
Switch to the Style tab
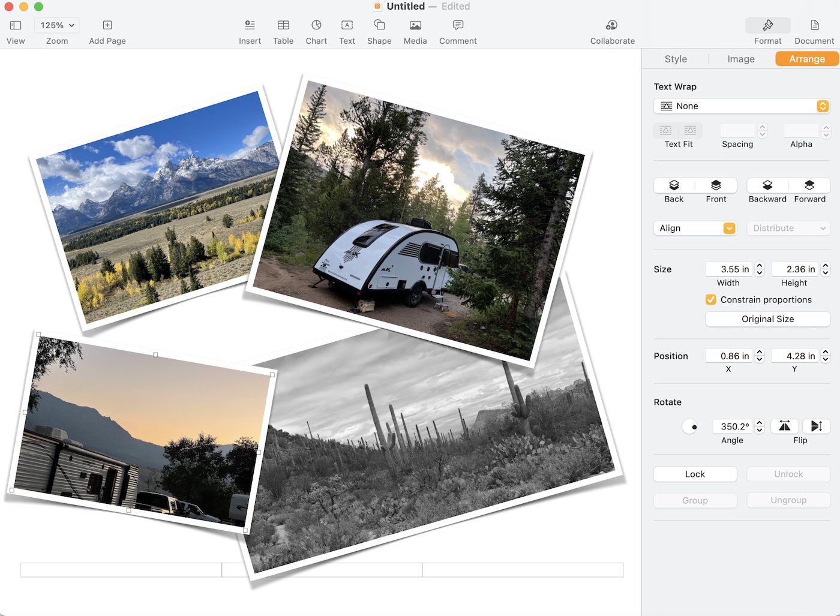[676, 59]
